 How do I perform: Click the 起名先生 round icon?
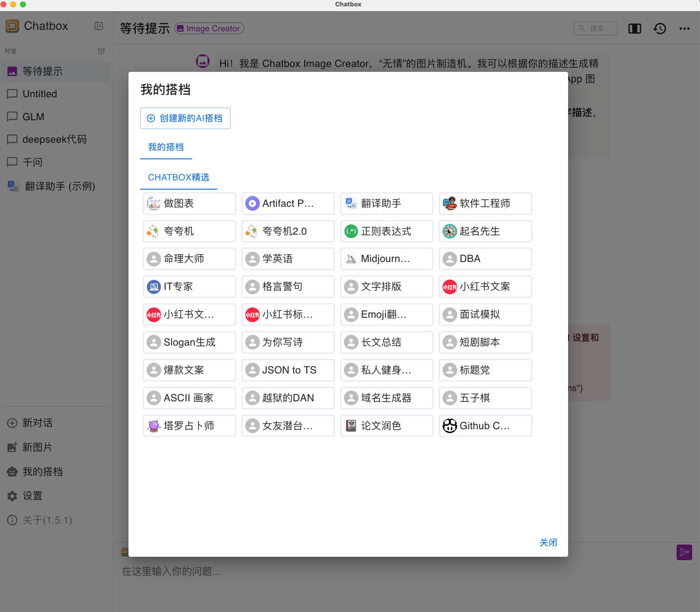450,231
